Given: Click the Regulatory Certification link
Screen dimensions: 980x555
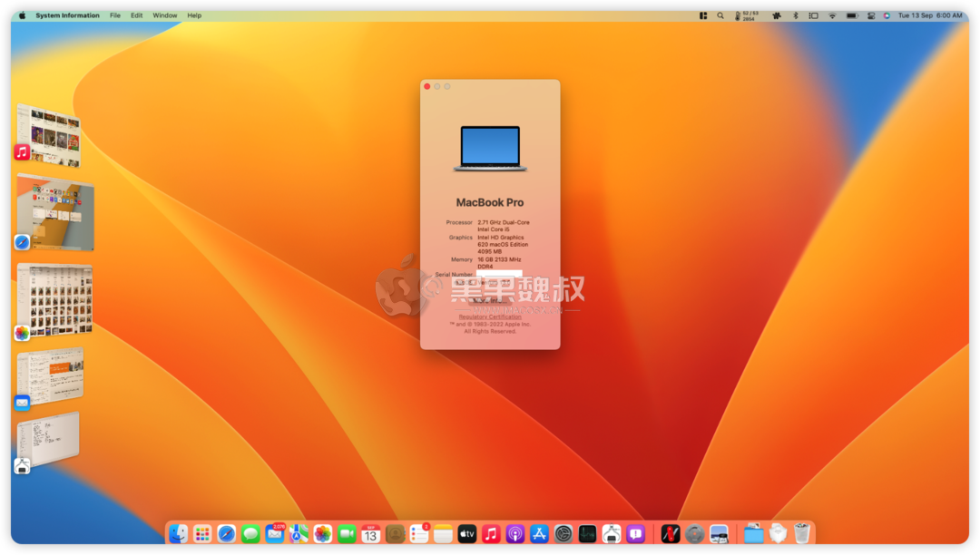Looking at the screenshot, I should coord(490,316).
